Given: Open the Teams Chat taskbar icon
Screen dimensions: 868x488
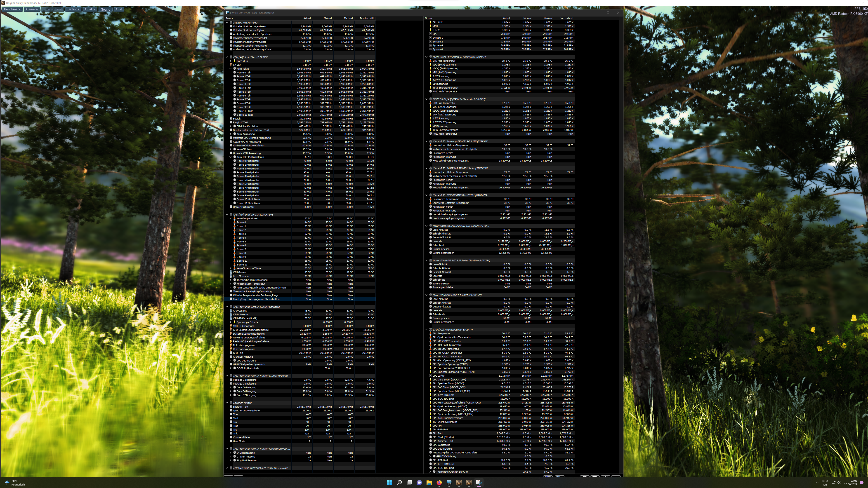Looking at the screenshot, I should pos(419,483).
